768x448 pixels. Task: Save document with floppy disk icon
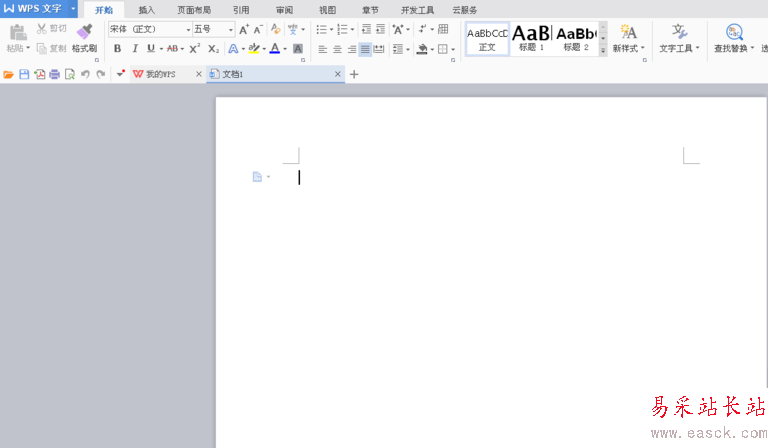click(x=24, y=74)
